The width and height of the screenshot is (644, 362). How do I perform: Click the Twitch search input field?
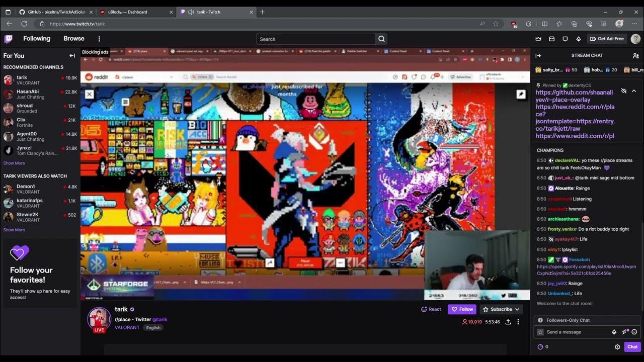pos(316,39)
